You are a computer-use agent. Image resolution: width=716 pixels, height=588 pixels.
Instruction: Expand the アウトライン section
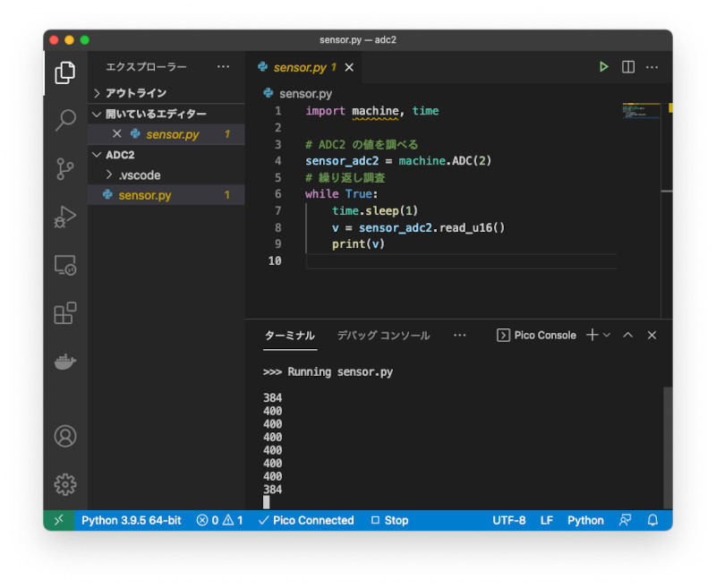click(x=98, y=93)
